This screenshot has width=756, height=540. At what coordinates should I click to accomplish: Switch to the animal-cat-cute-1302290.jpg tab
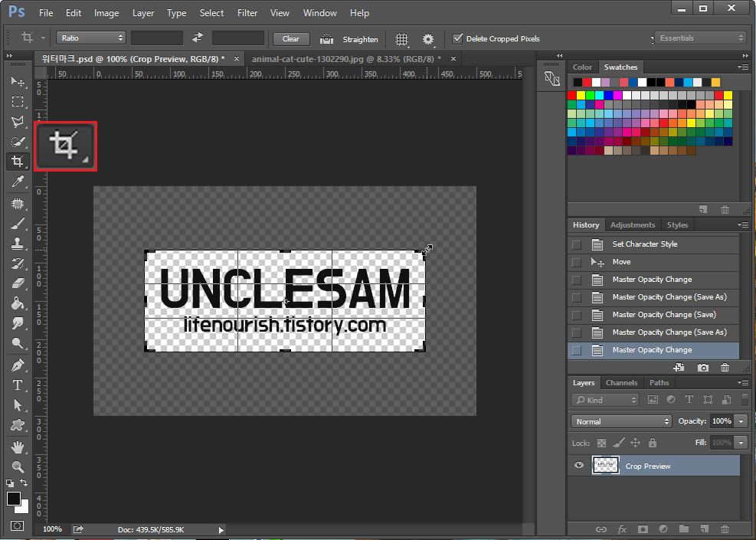(346, 59)
